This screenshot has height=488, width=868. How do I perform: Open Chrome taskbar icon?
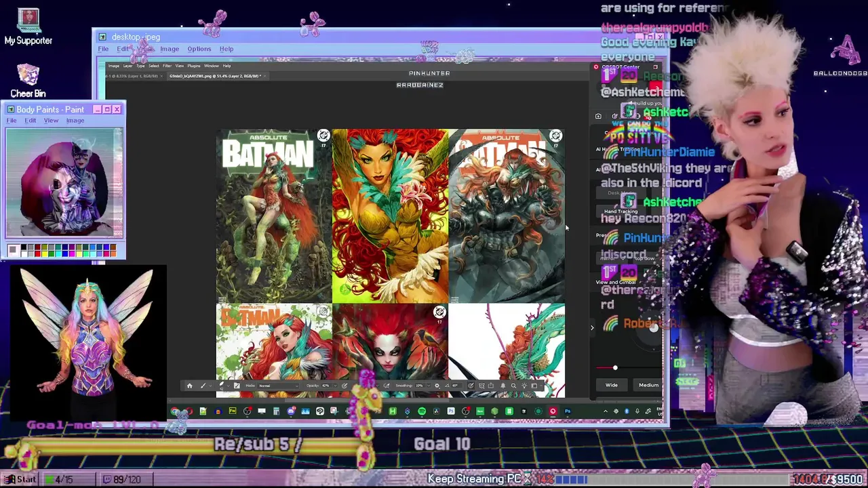174,411
